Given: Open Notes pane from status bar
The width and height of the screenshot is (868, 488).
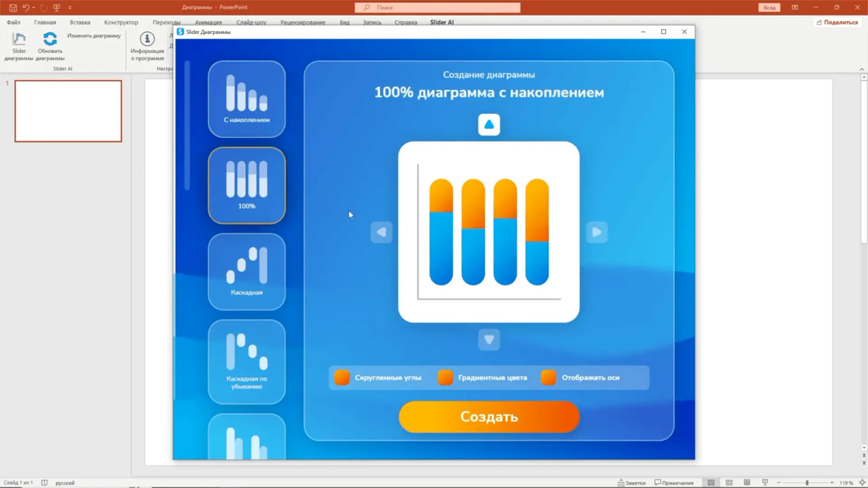Looking at the screenshot, I should [632, 483].
